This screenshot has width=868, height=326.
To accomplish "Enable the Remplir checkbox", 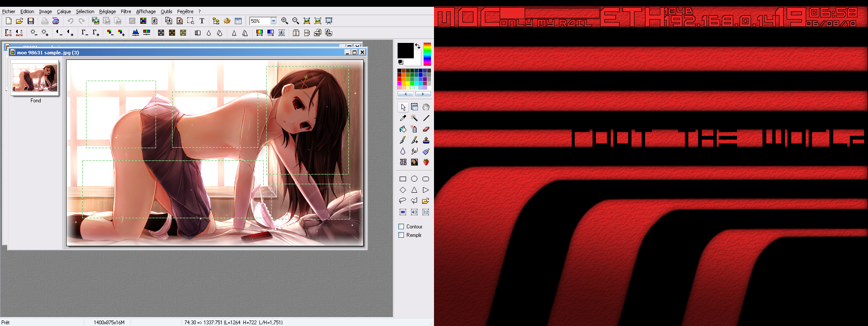I will 401,235.
